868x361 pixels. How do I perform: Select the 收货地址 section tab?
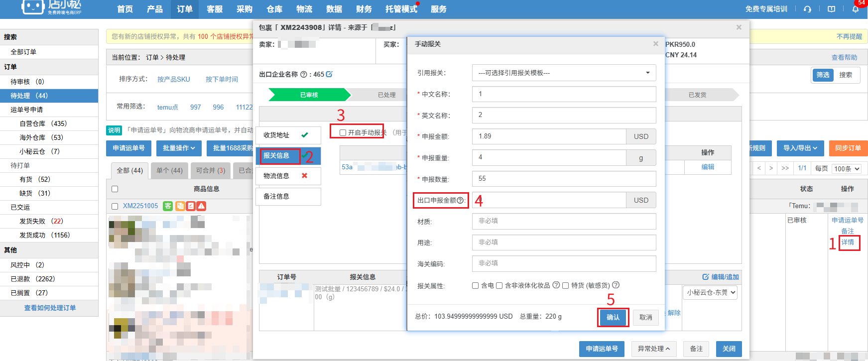coord(288,135)
